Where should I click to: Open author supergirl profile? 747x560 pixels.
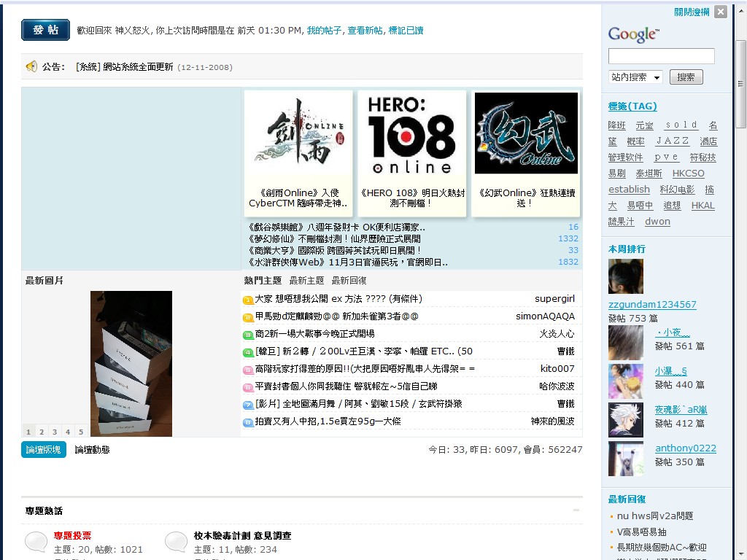point(554,298)
